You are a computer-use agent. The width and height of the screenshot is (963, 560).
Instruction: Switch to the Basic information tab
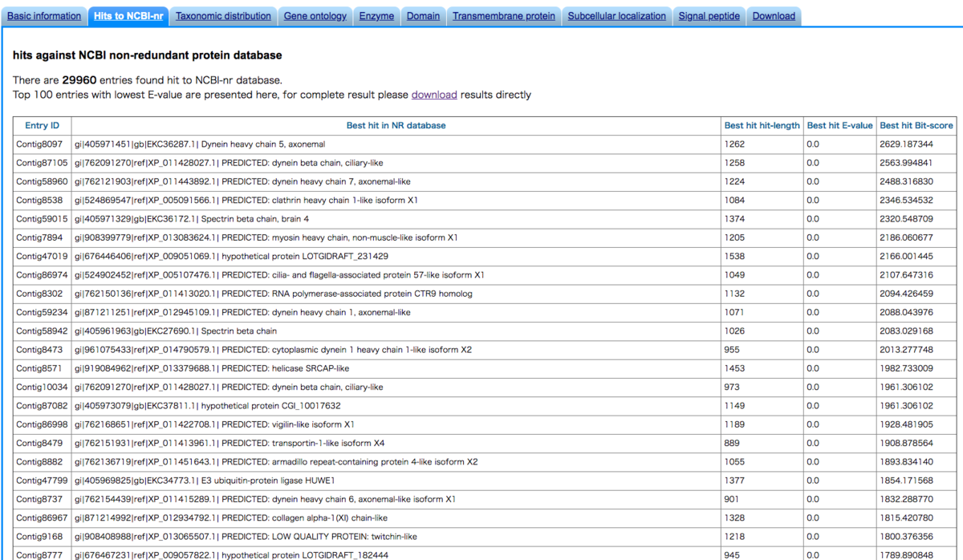(x=44, y=16)
